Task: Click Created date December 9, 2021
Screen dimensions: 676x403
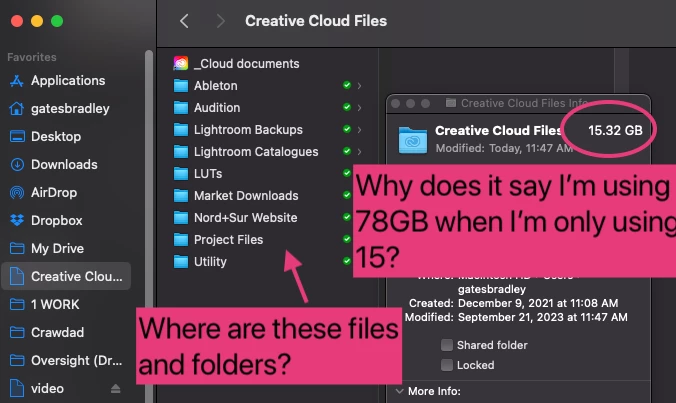Action: [538, 303]
